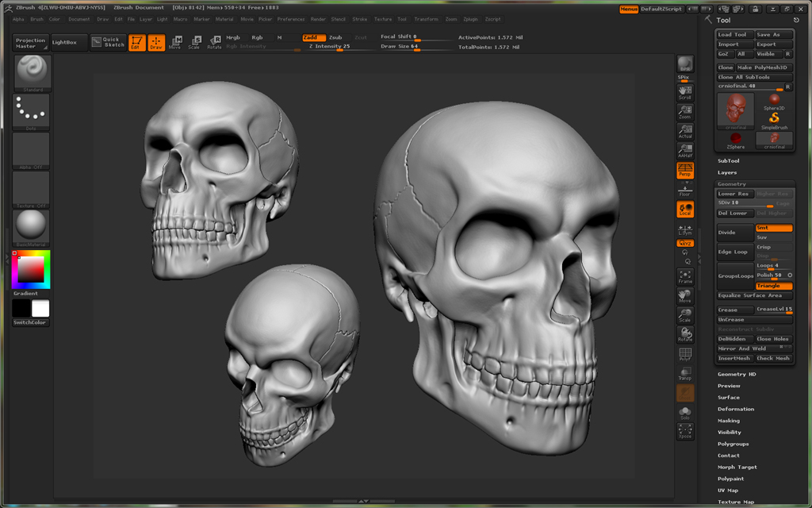
Task: Open the Dots stroke type picker
Action: 31,111
